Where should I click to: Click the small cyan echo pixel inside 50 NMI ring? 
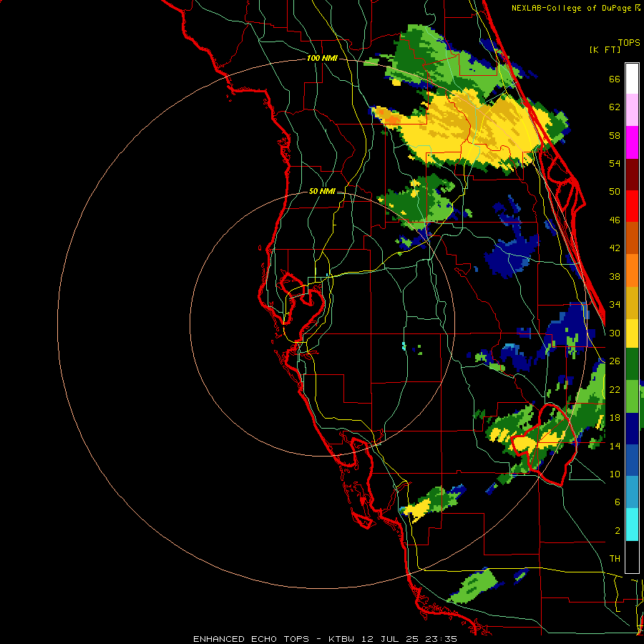[x=404, y=346]
